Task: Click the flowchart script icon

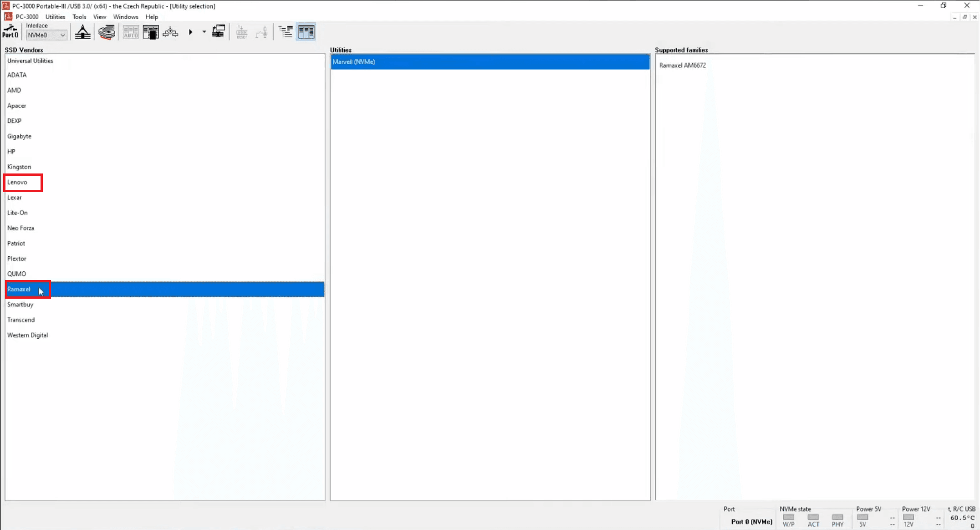Action: (170, 32)
